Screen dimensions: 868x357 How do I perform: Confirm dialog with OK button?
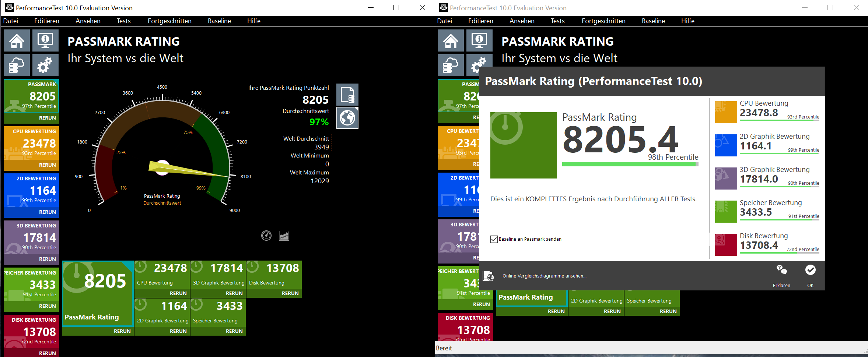pyautogui.click(x=811, y=276)
